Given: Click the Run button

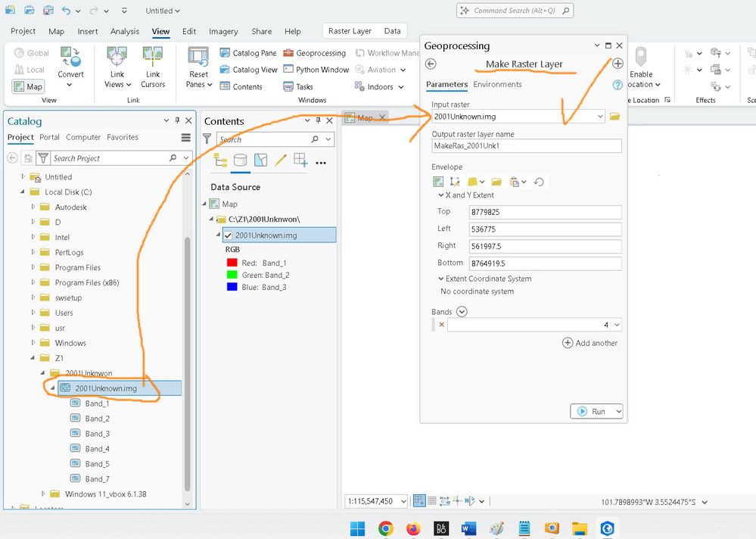Looking at the screenshot, I should 592,411.
